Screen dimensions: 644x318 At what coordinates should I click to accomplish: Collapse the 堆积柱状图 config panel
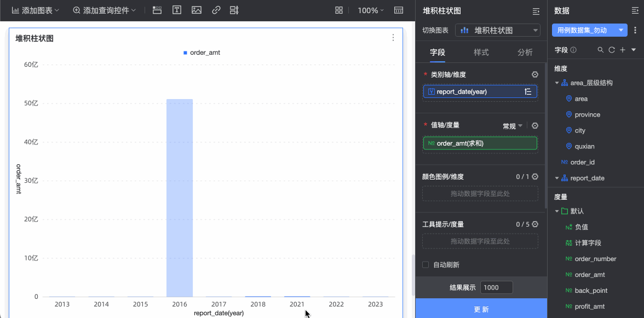click(x=536, y=11)
